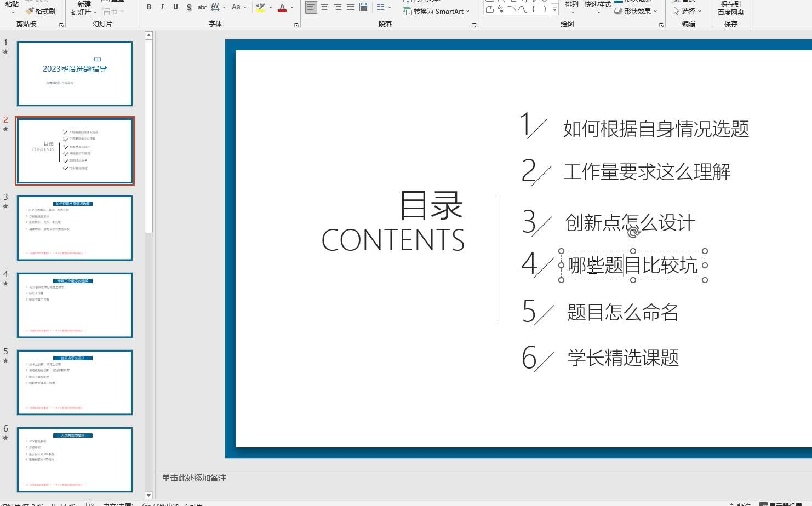
Task: Align text right
Action: [338, 7]
